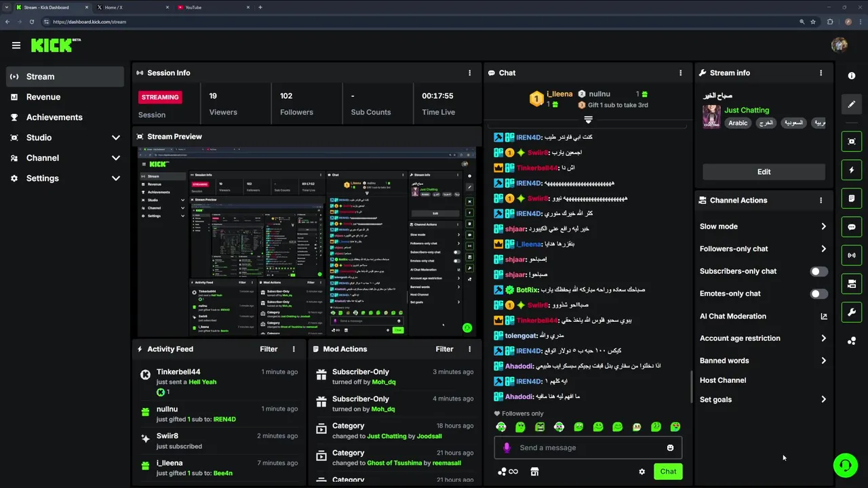Click the Edit stream info button
This screenshot has height=488, width=868.
[764, 171]
